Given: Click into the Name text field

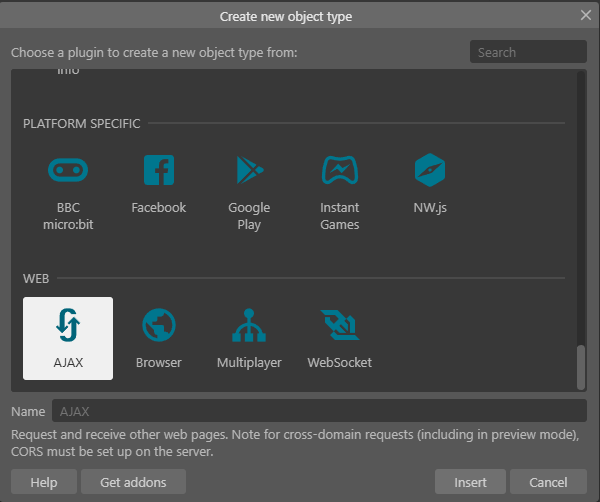Looking at the screenshot, I should (x=320, y=411).
